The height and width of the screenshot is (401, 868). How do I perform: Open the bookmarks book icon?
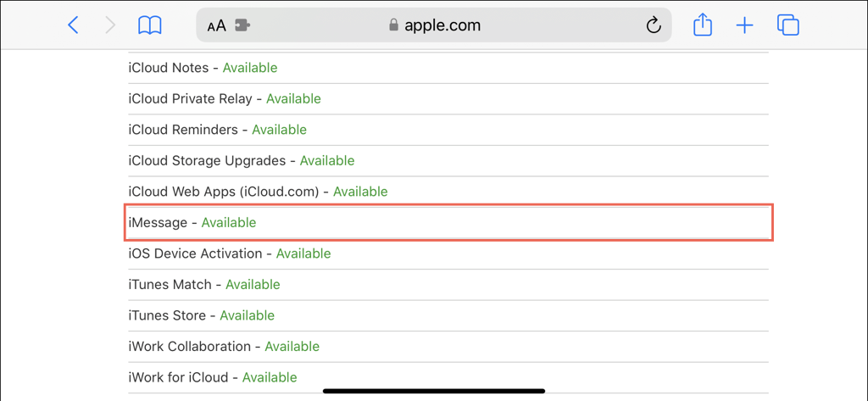150,25
